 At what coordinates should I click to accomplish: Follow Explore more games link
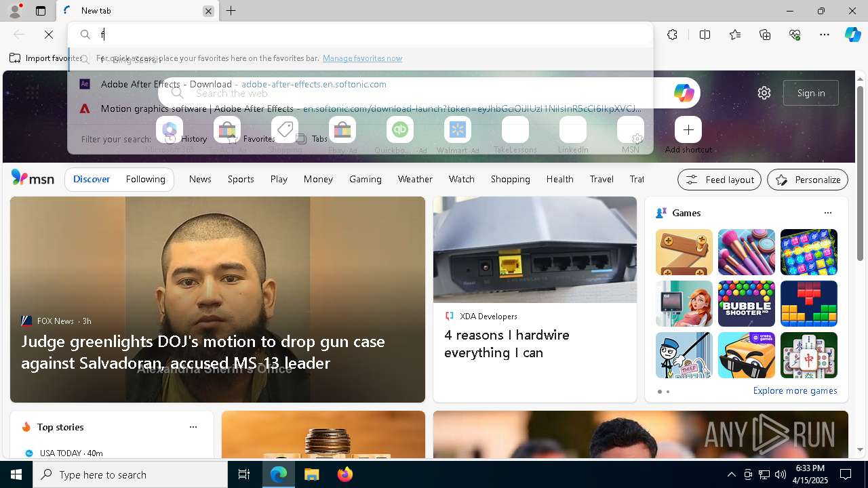(x=795, y=390)
